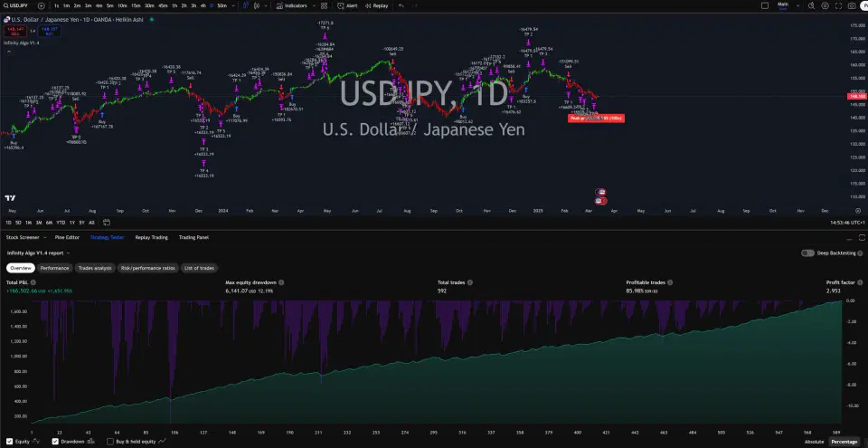868x448 pixels.
Task: Open the Trades analysis tab
Action: click(x=95, y=269)
